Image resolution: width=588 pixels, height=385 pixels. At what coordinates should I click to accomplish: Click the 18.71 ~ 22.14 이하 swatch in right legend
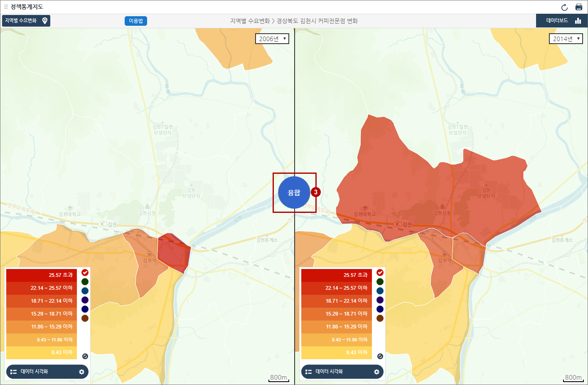[337, 301]
